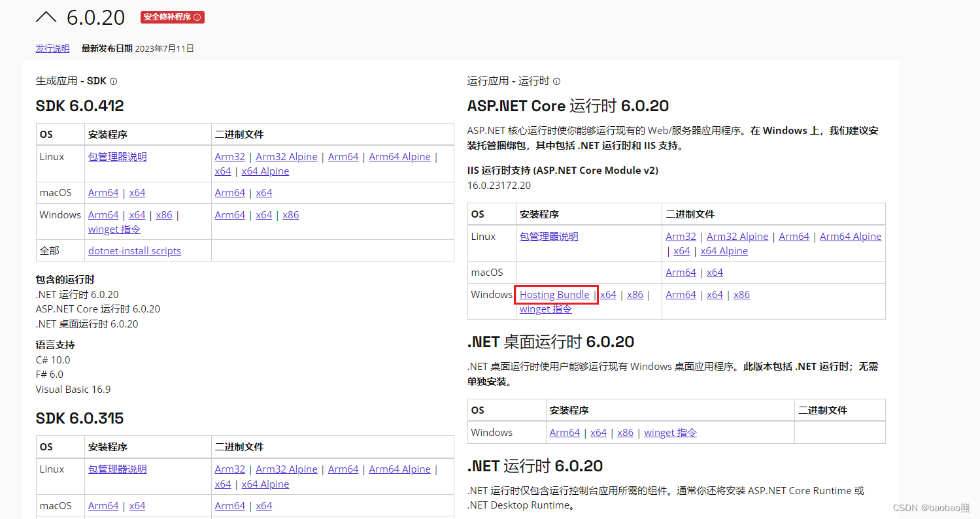
Task: Download Windows x64 installer for ASP.NET Core runtime
Action: 609,295
